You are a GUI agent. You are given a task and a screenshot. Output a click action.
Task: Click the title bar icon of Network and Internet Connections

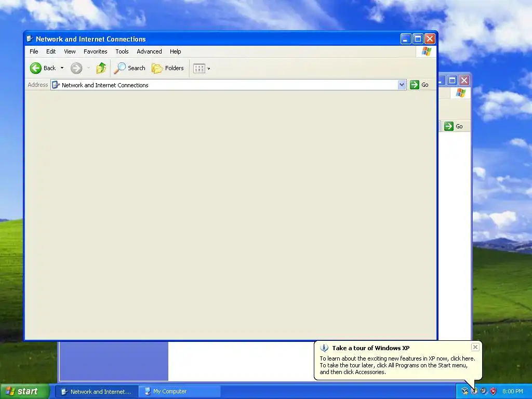coord(30,39)
